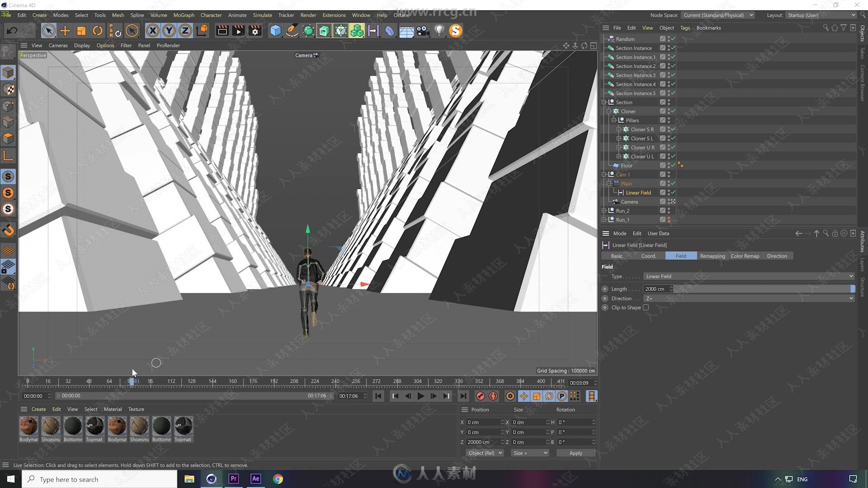Click the Field tab in properties
This screenshot has height=488, width=868.
click(680, 256)
